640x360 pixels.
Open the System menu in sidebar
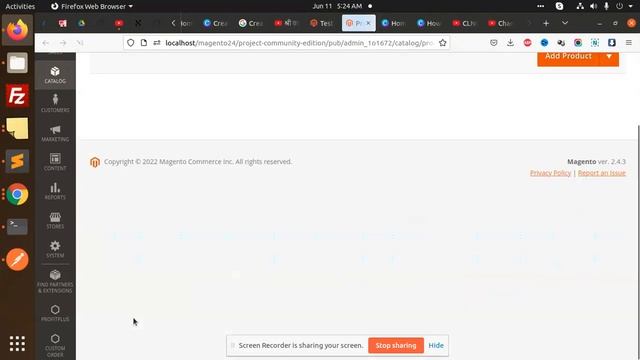(x=55, y=249)
